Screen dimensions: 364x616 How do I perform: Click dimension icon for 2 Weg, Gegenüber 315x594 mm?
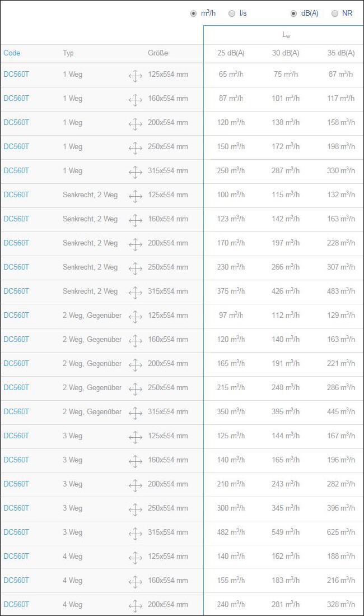[x=136, y=413]
